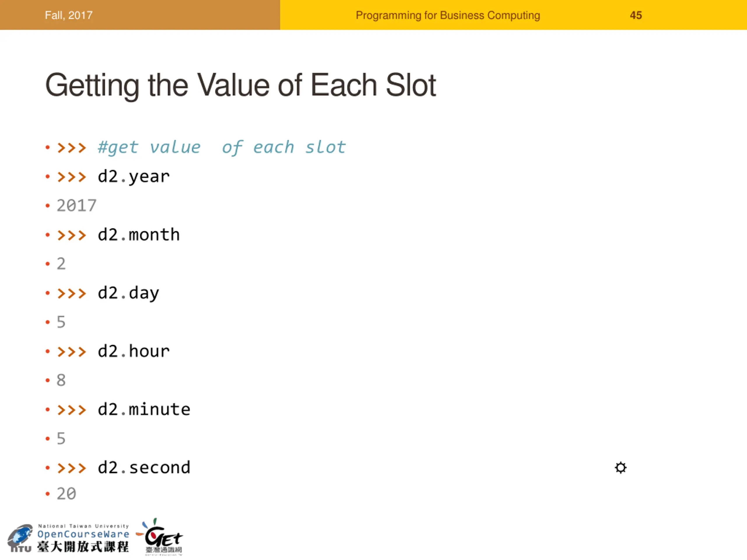Click the OpenCourseWare text logo
The width and height of the screenshot is (747, 560).
click(83, 534)
